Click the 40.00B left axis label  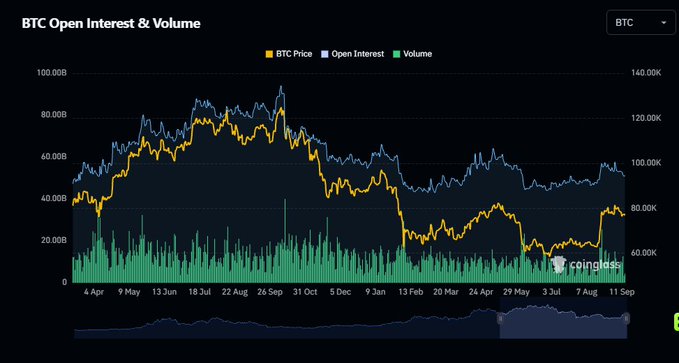(53, 198)
